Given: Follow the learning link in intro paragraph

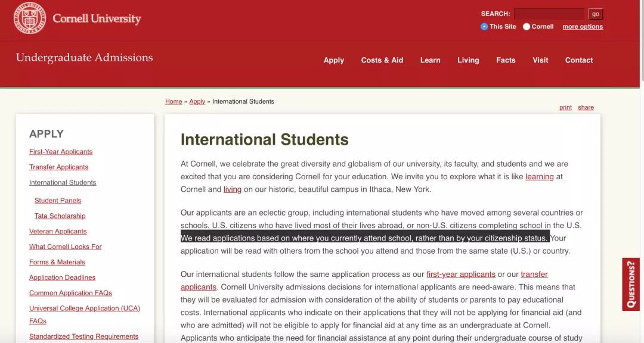Looking at the screenshot, I should tap(539, 176).
